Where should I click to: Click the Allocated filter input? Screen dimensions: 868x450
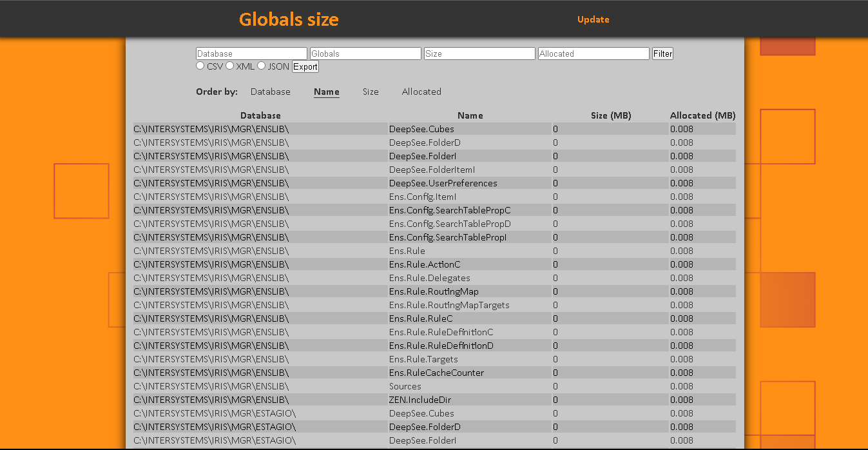tap(593, 54)
